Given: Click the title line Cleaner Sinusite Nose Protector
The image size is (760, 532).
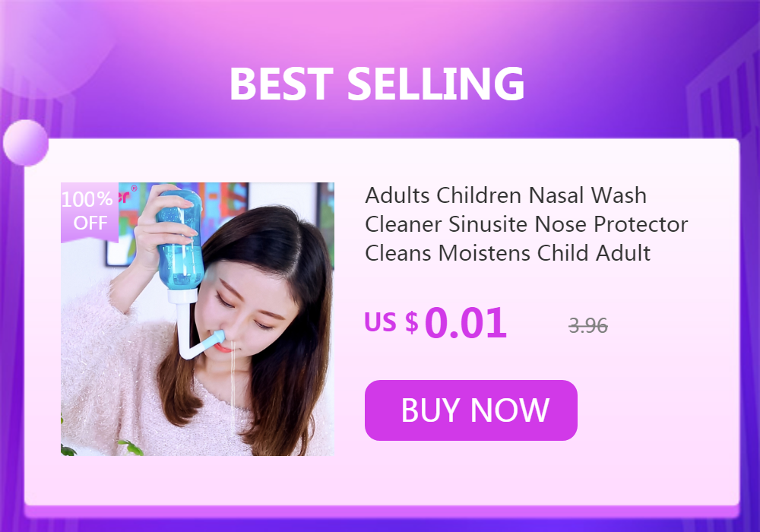Looking at the screenshot, I should click(527, 224).
